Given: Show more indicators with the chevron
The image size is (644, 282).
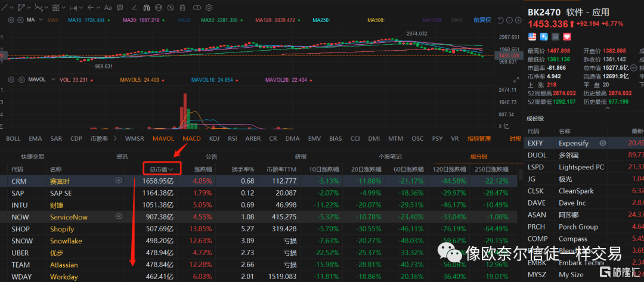Looking at the screenshot, I should [x=115, y=139].
